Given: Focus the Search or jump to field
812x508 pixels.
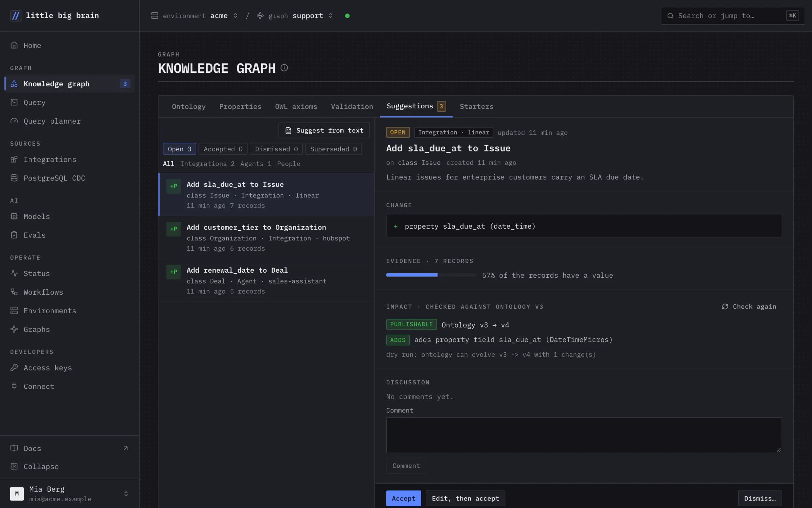Looking at the screenshot, I should (x=733, y=16).
